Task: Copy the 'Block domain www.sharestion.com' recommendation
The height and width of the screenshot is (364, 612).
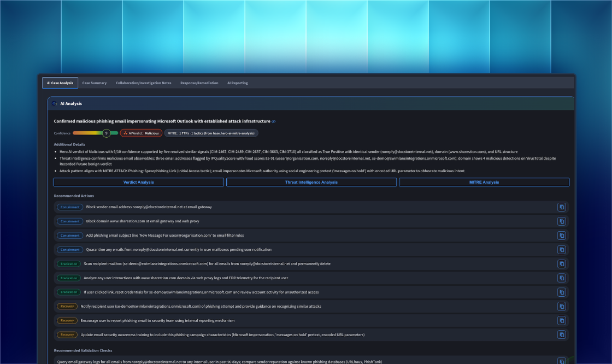Action: point(562,221)
